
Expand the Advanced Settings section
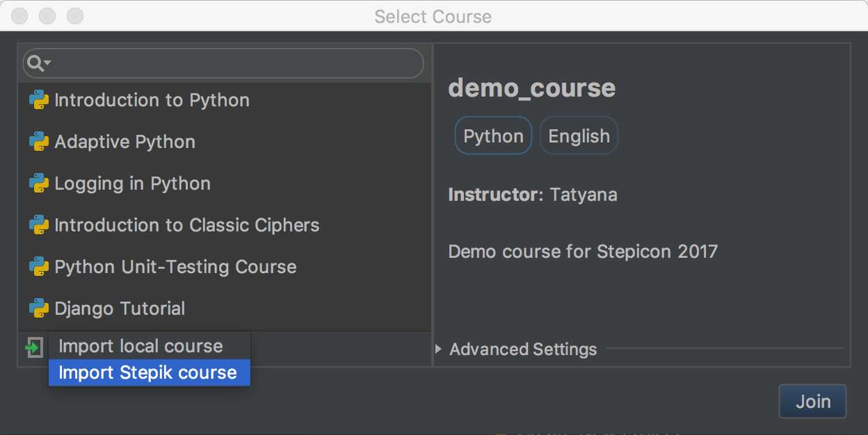point(439,349)
